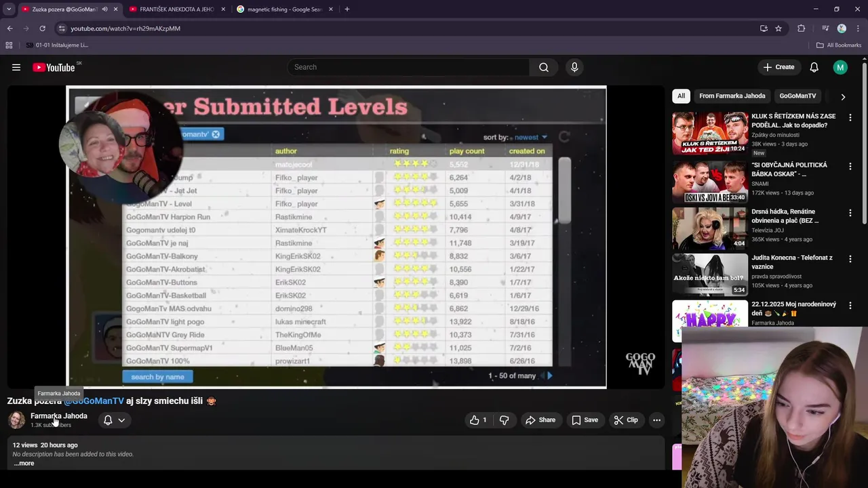The width and height of the screenshot is (868, 488).
Task: Mute the Zuzka pozera tab audio icon
Action: (104, 9)
